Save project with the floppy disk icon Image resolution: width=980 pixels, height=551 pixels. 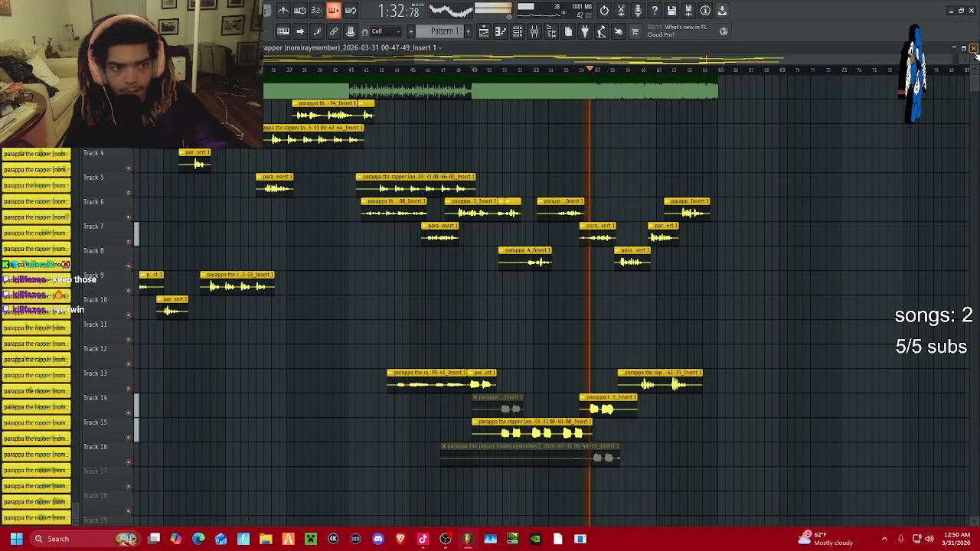coord(671,11)
